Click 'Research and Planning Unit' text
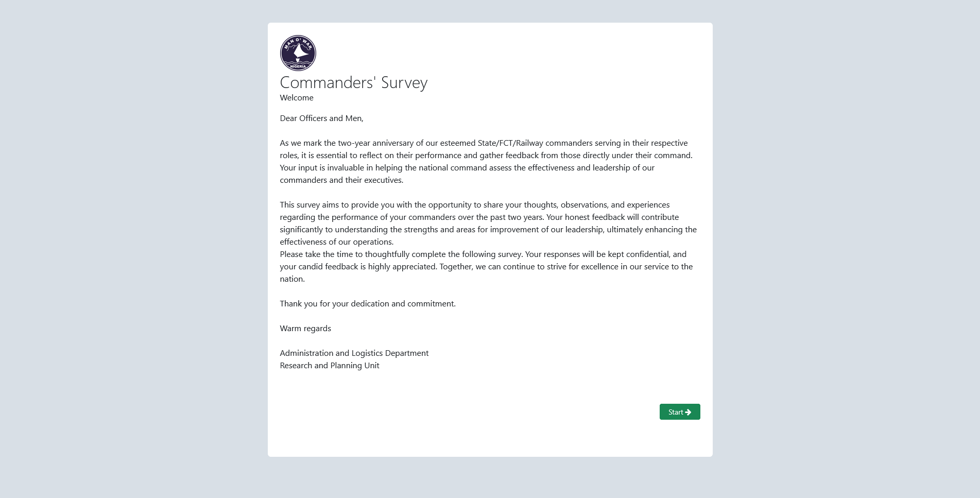Screen dimensions: 980x498 [x=330, y=366]
